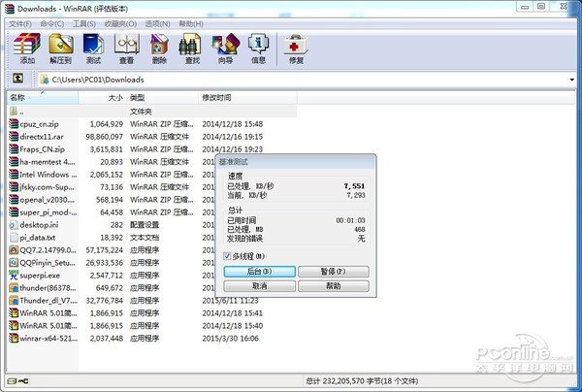Click the 2015/6/11 11:23 date cell
The width and height of the screenshot is (582, 392).
tap(231, 301)
